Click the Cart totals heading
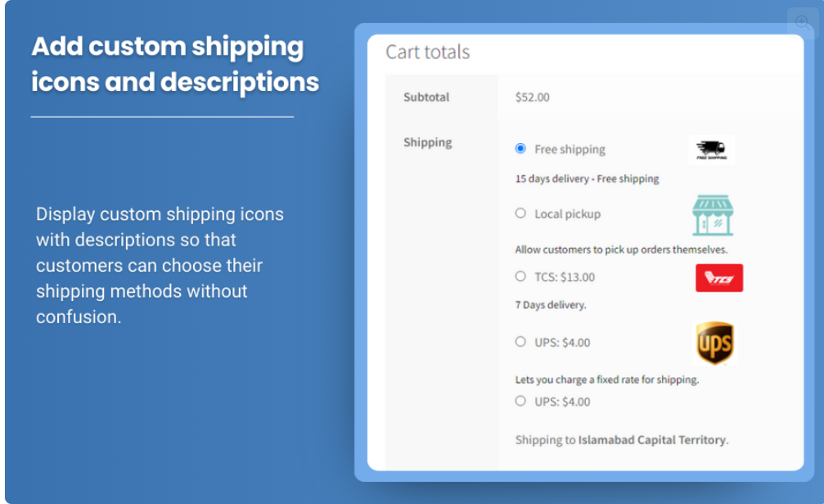This screenshot has height=504, width=824. (x=428, y=52)
